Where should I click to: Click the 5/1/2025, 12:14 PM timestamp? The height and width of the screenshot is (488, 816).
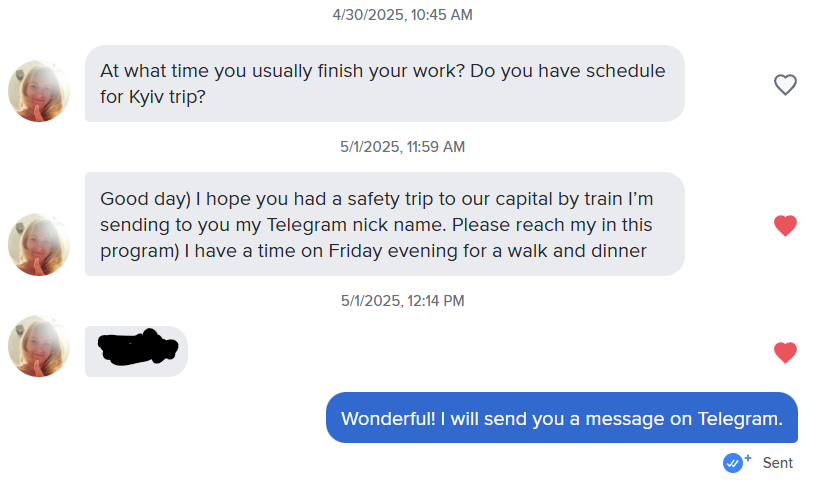click(402, 301)
